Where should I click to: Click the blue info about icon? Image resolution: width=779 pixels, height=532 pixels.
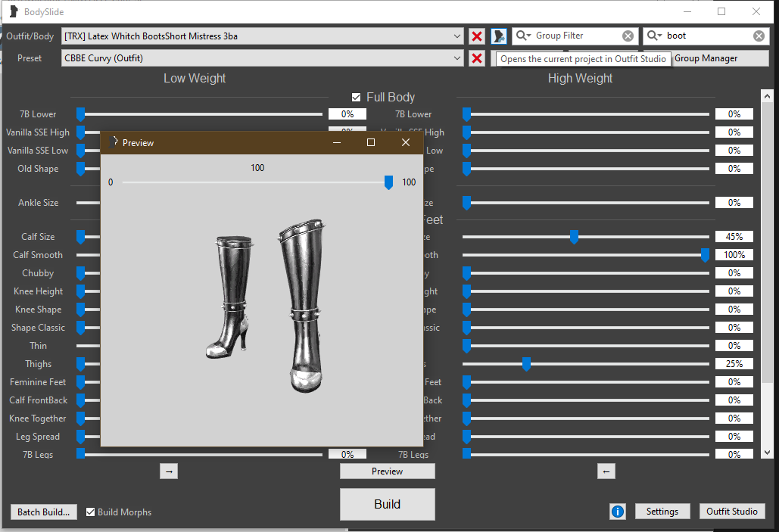click(618, 512)
